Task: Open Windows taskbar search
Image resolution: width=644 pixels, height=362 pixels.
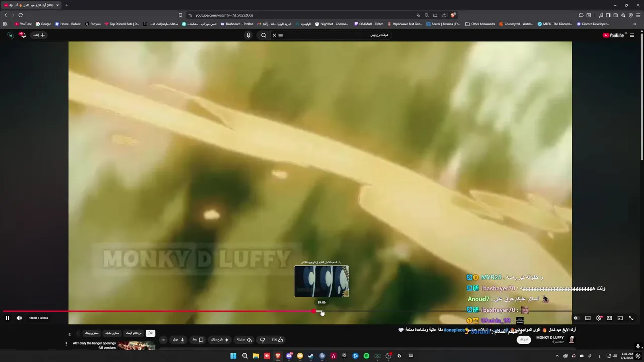Action: coord(245,356)
